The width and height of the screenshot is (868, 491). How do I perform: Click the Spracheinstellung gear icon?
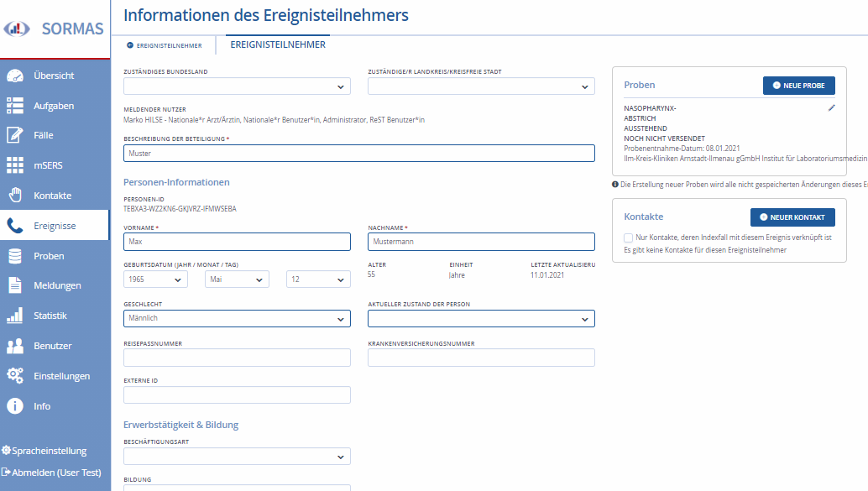pos(6,451)
